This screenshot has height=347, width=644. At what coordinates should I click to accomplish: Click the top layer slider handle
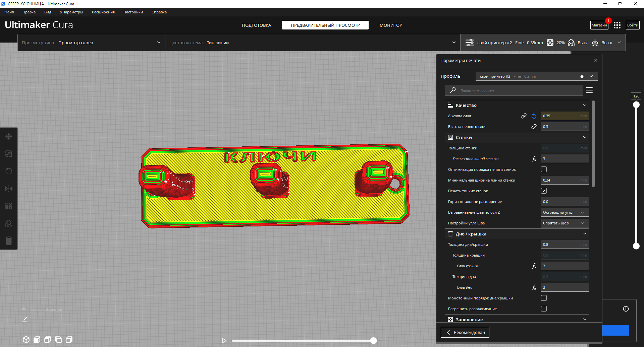(x=636, y=105)
